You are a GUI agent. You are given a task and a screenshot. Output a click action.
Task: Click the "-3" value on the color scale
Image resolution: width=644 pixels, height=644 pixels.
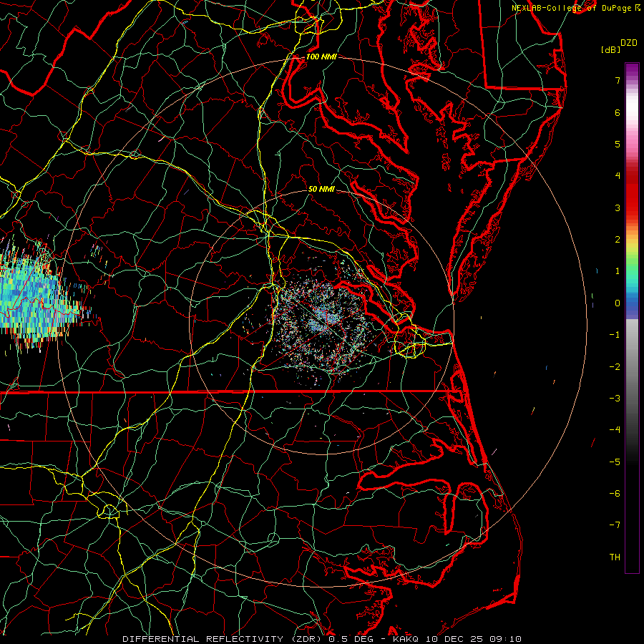[615, 399]
